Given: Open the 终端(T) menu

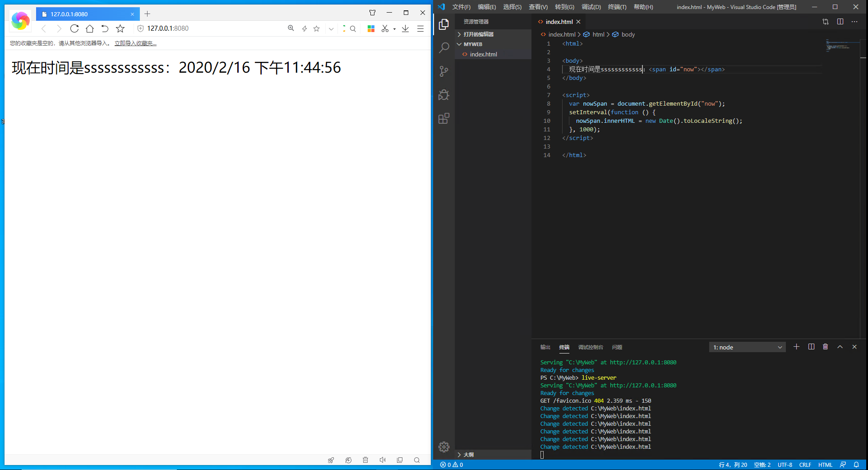Looking at the screenshot, I should coord(616,7).
